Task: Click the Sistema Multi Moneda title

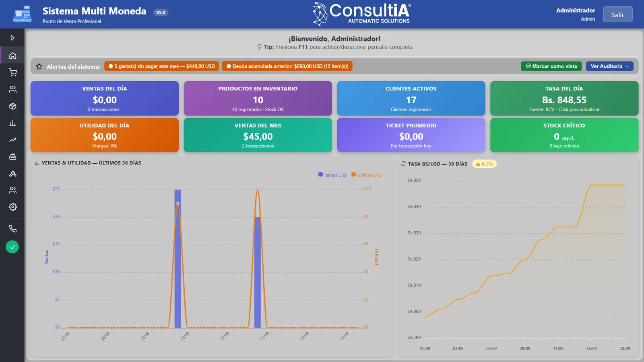Action: pos(95,11)
